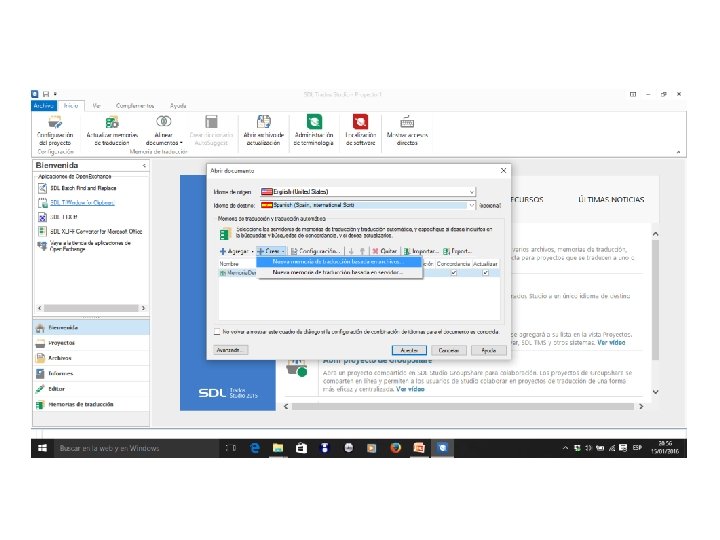Click down arrow of welcome page vertical scrollbar

pos(656,392)
